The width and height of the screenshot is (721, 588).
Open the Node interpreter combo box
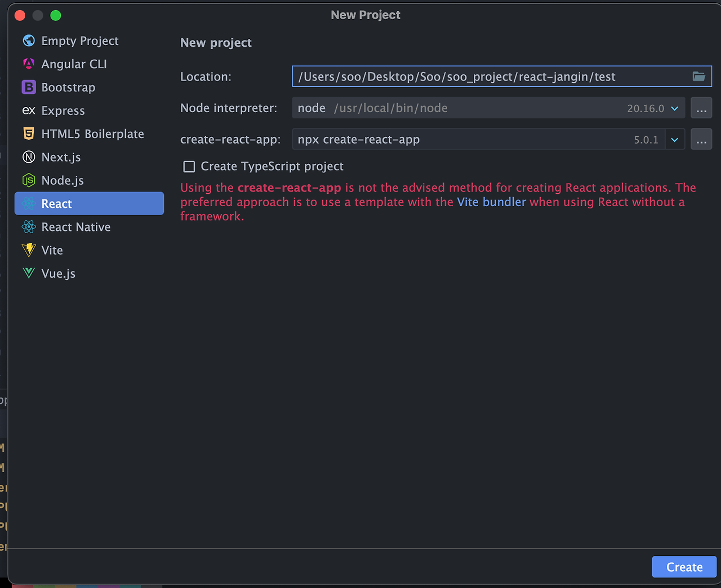(x=488, y=108)
